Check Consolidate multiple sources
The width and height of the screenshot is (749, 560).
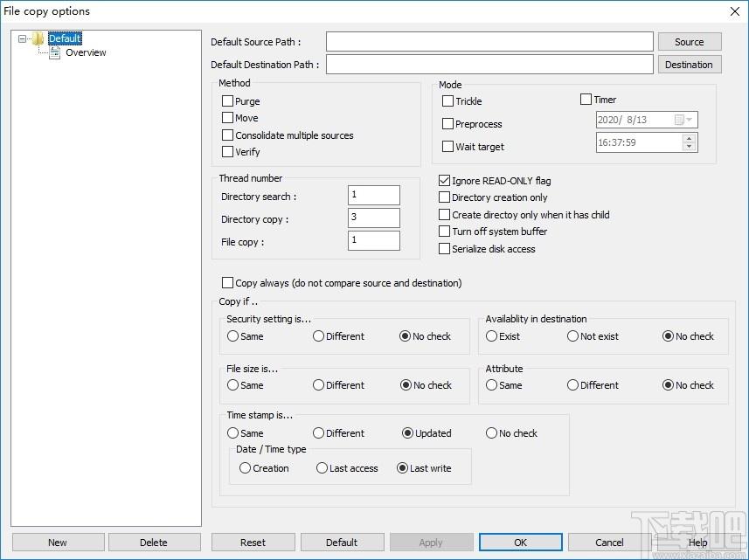pyautogui.click(x=227, y=135)
